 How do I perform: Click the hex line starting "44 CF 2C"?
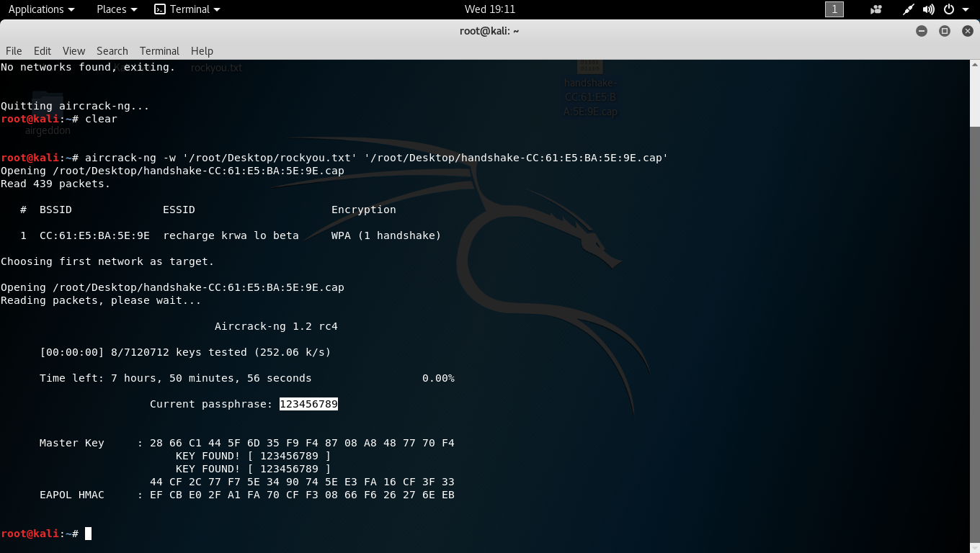tap(302, 482)
